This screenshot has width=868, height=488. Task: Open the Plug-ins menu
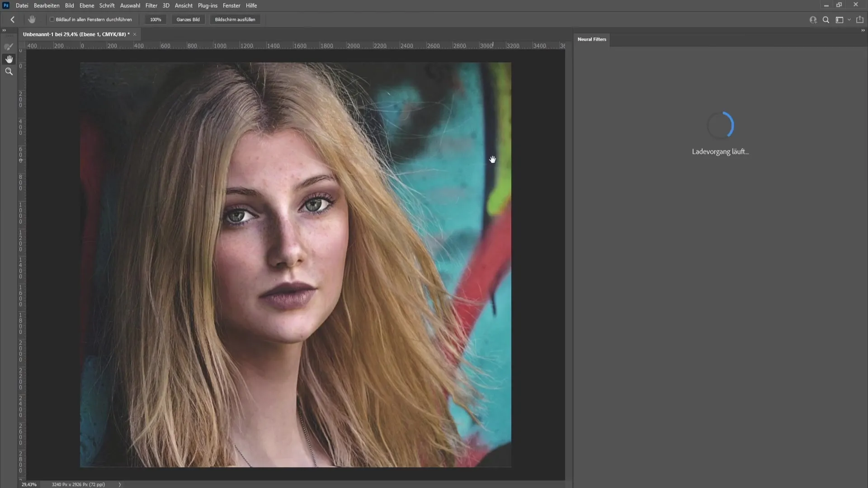tap(208, 5)
